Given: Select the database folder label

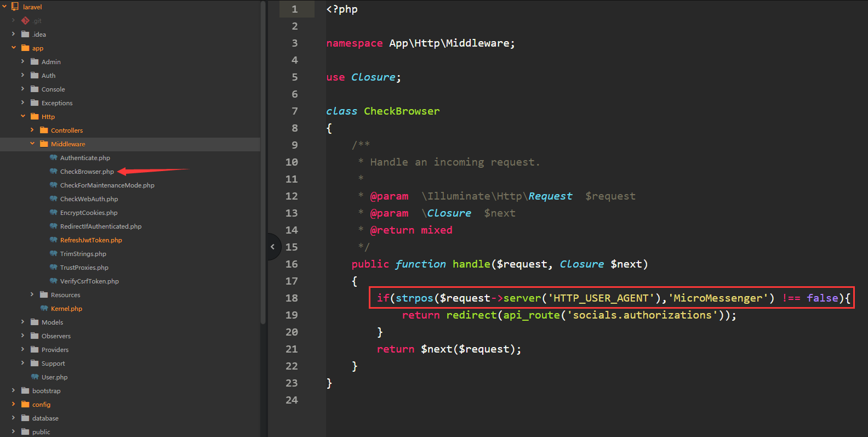Looking at the screenshot, I should tap(45, 418).
